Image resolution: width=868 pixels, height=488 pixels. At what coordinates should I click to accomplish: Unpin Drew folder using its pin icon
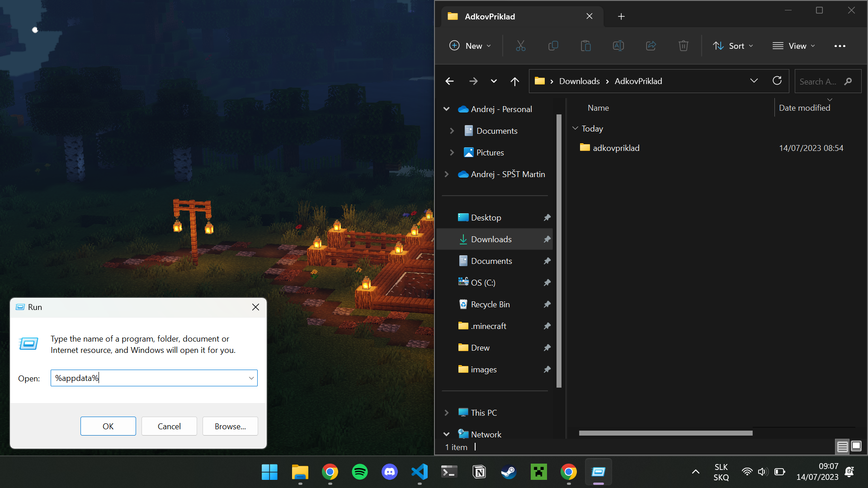547,347
